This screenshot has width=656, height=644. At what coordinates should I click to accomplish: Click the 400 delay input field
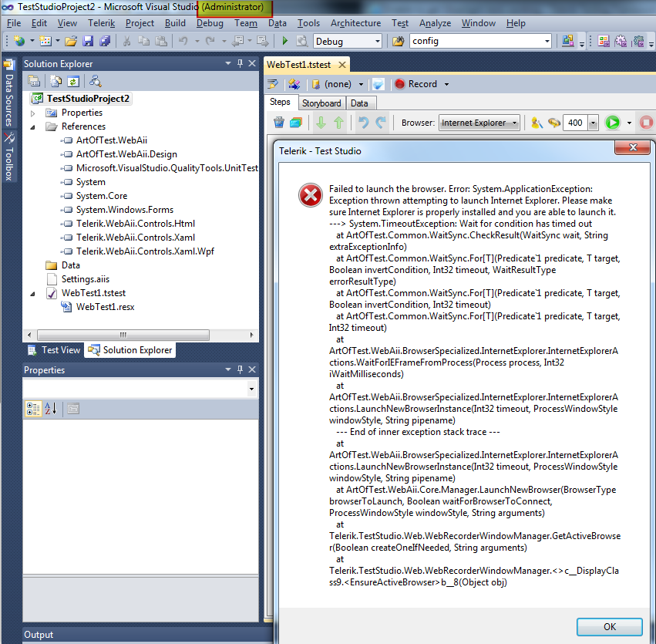point(576,123)
